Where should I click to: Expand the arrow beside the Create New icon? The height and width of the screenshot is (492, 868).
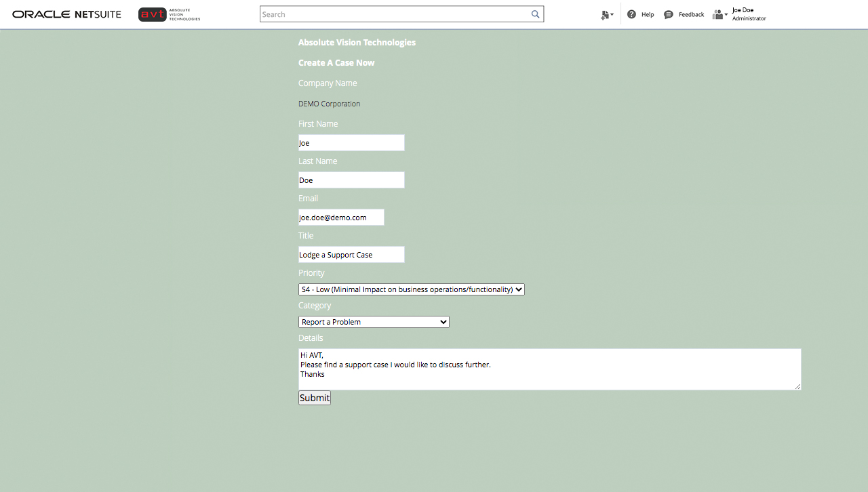[613, 15]
